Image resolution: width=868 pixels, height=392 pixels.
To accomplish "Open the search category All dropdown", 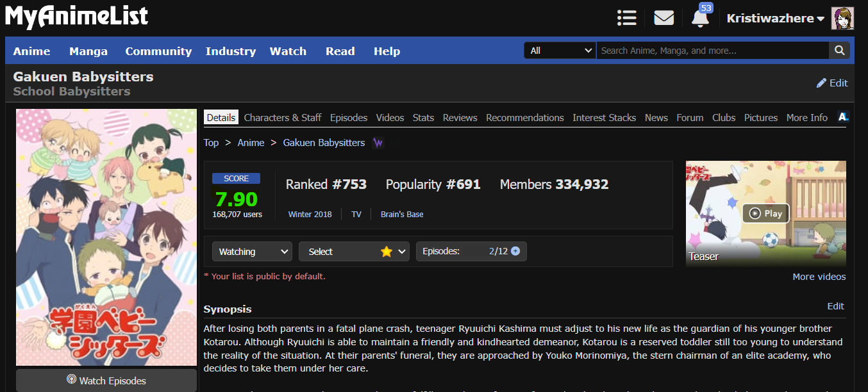I will click(x=560, y=51).
